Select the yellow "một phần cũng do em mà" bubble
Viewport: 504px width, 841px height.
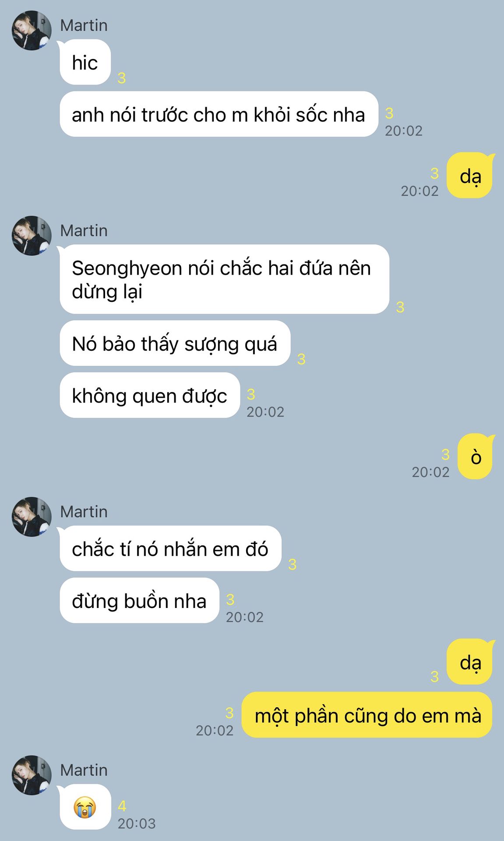367,715
